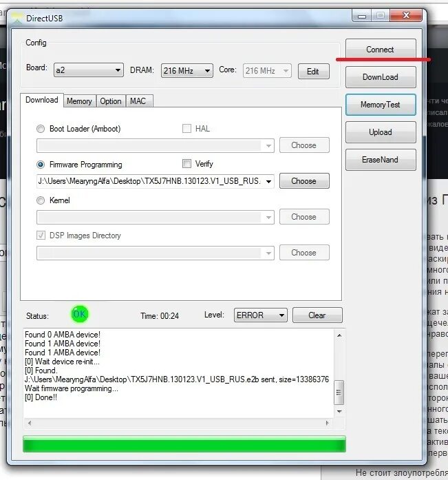Close the DirectUSB window

click(406, 15)
